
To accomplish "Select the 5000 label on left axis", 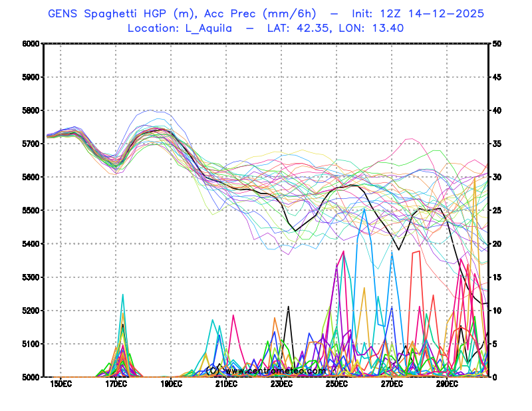I will [x=31, y=377].
